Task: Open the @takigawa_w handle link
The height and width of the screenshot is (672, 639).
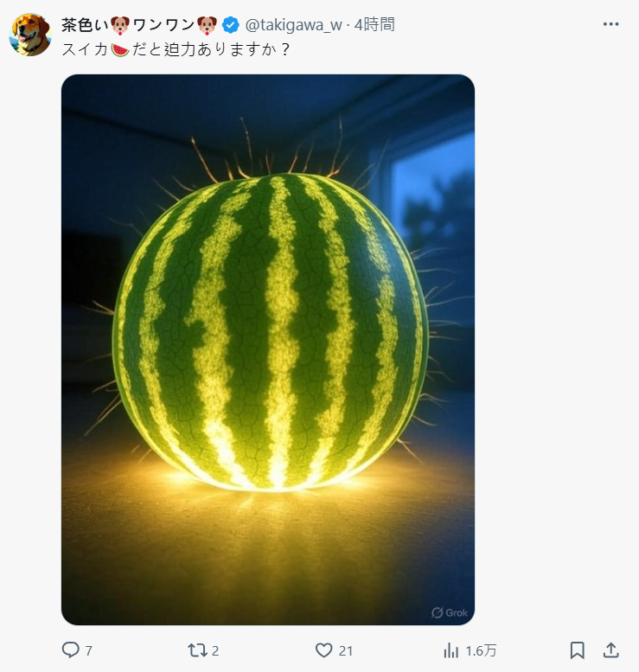Action: click(294, 24)
